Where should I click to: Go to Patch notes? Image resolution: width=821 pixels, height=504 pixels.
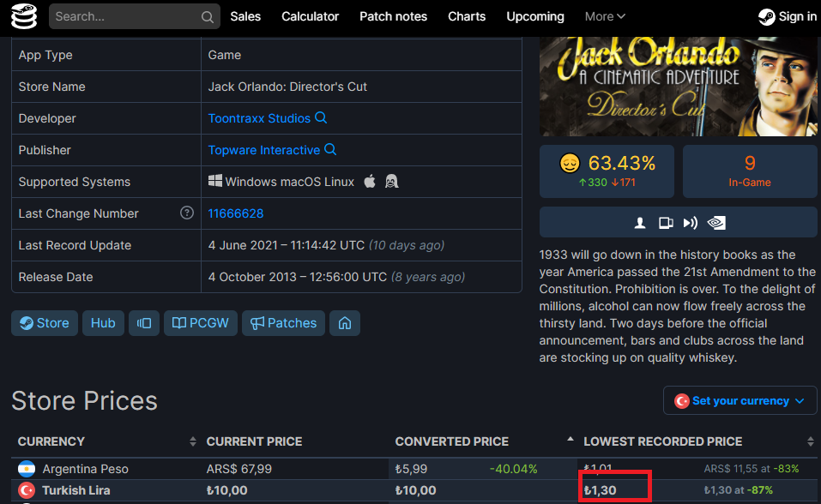point(393,17)
